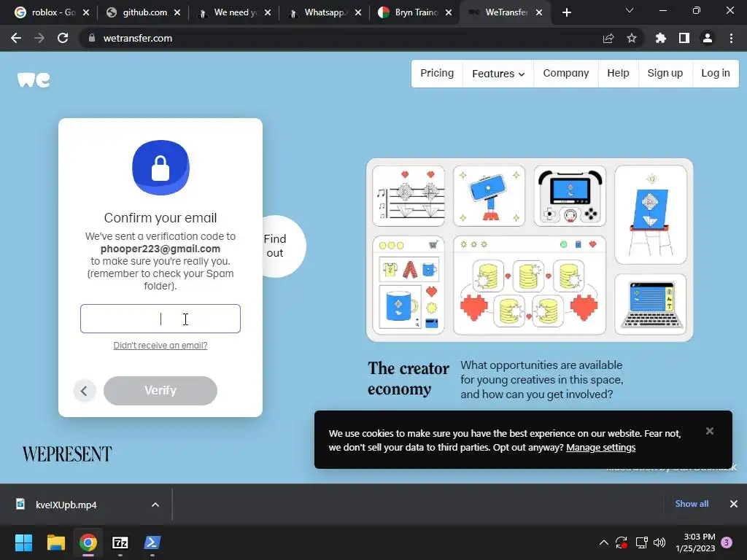Open the Chrome profile icon

708,38
